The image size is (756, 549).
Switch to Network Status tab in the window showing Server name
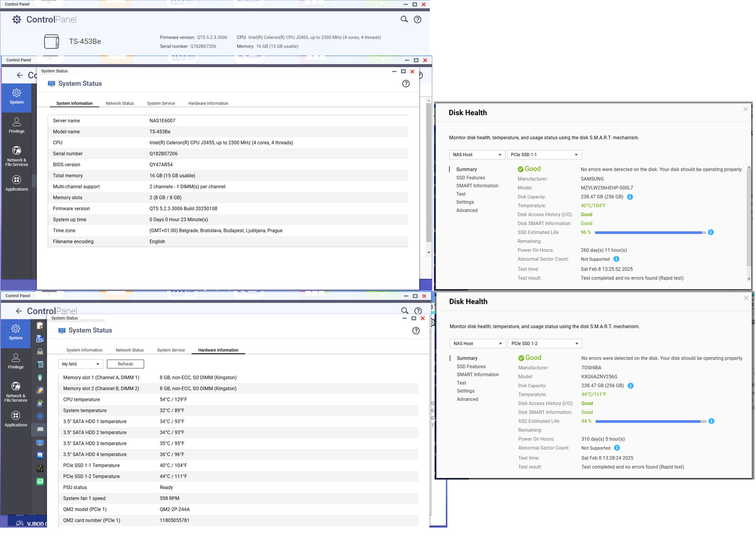[x=120, y=103]
